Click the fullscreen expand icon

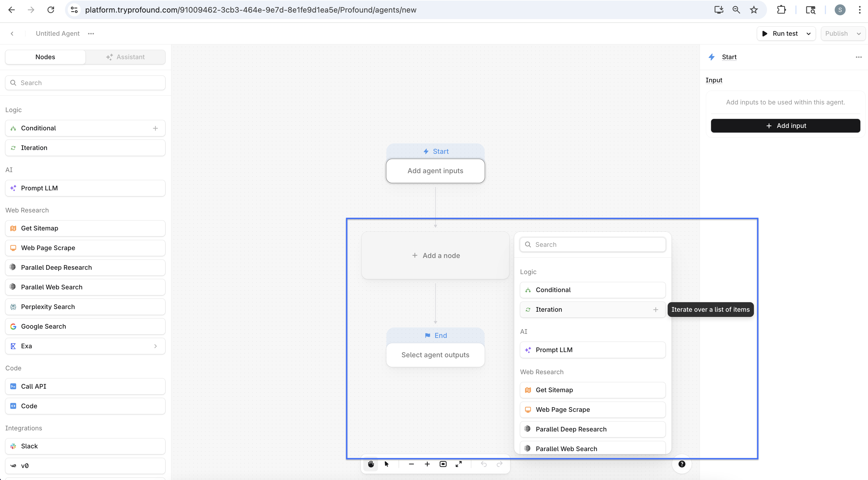pos(459,464)
